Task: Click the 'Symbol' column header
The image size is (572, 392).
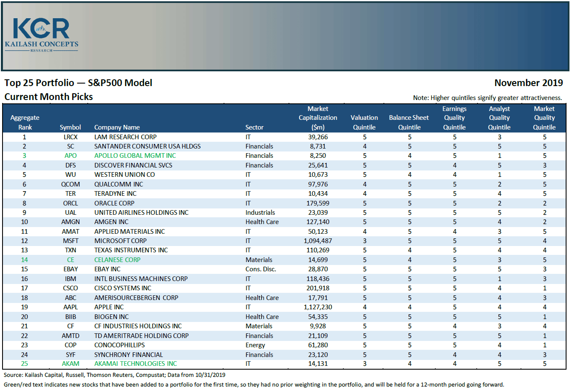Action: coord(70,127)
